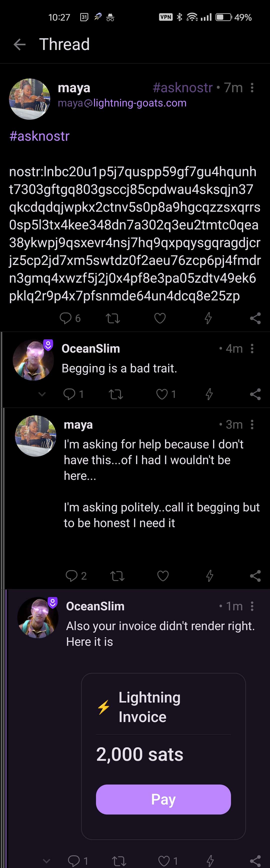
Task: Open more options on maya's original post
Action: (x=252, y=88)
